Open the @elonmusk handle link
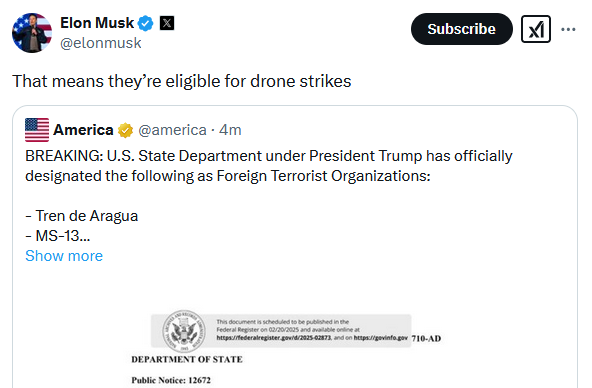This screenshot has width=592, height=388. click(x=100, y=43)
